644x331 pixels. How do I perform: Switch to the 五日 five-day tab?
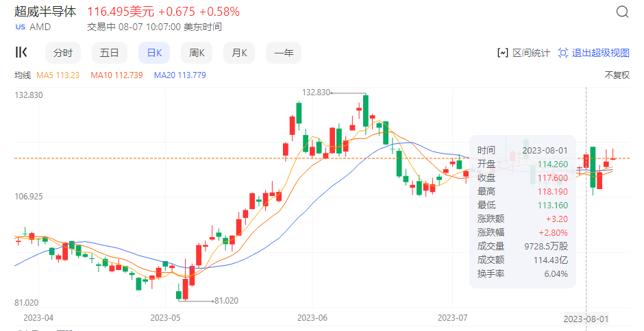pyautogui.click(x=109, y=53)
